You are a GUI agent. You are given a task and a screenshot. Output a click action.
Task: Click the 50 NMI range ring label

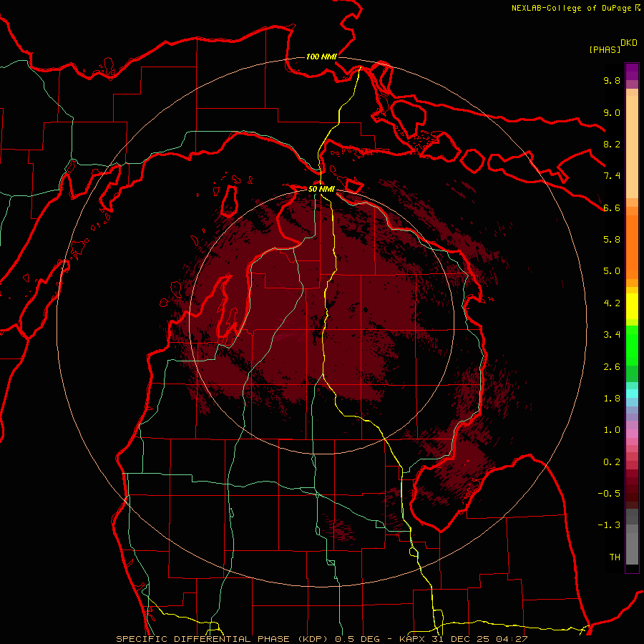tap(321, 189)
